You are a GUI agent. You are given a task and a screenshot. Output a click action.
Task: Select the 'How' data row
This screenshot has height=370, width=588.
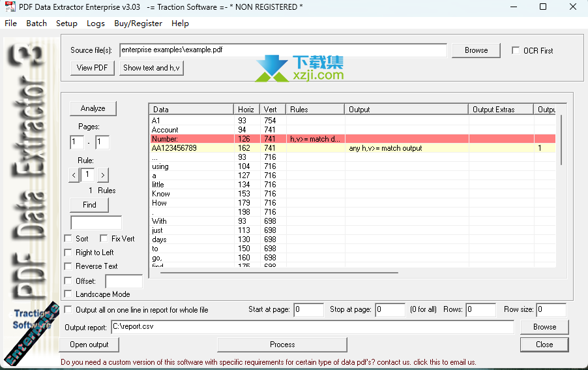click(353, 203)
